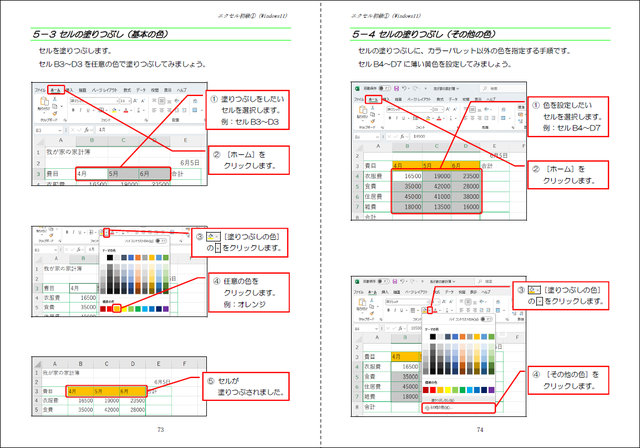Open fill color arrow in 5-3 step ① screenshot
This screenshot has height=448, width=640.
point(119,111)
